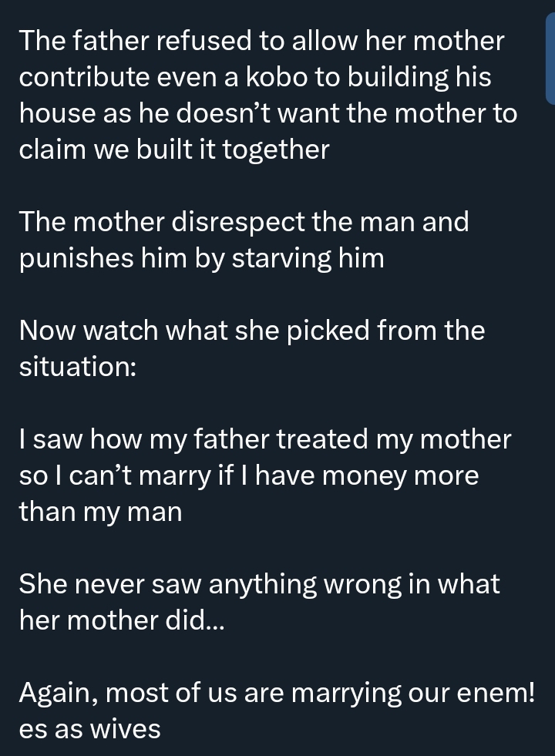Click the line beginning "She never saw anything wrong"

(260, 585)
